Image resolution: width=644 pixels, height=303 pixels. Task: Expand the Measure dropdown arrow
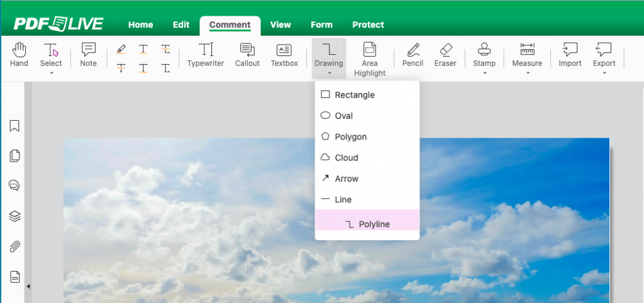(x=528, y=73)
